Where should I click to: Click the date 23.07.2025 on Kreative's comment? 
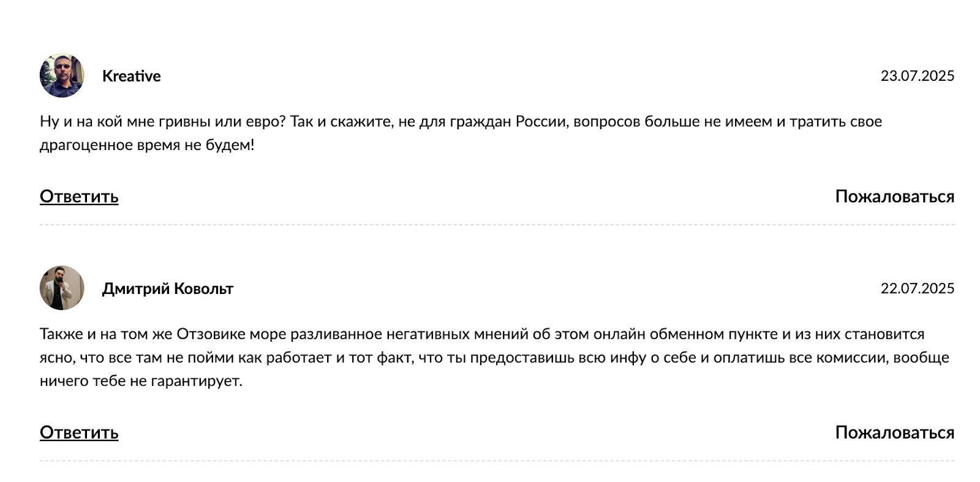point(917,76)
